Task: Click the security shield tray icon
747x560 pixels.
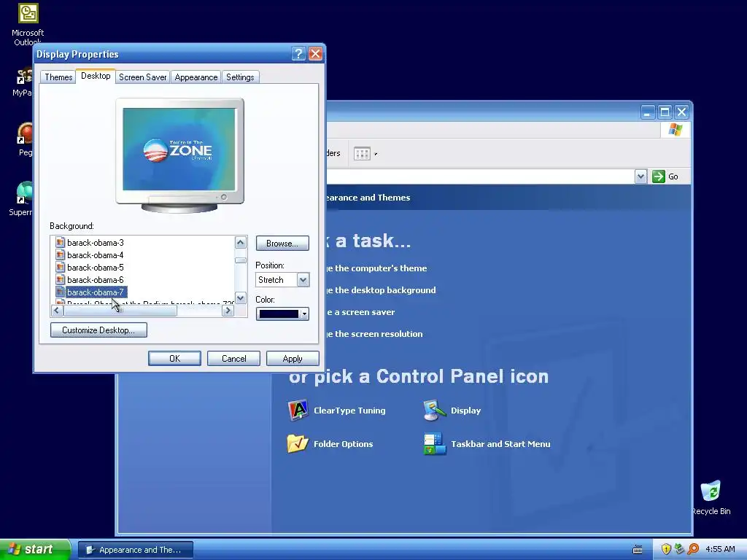Action: click(666, 549)
